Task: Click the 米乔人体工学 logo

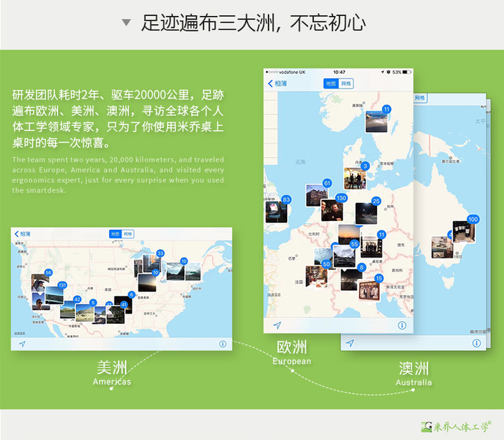Action: (456, 426)
